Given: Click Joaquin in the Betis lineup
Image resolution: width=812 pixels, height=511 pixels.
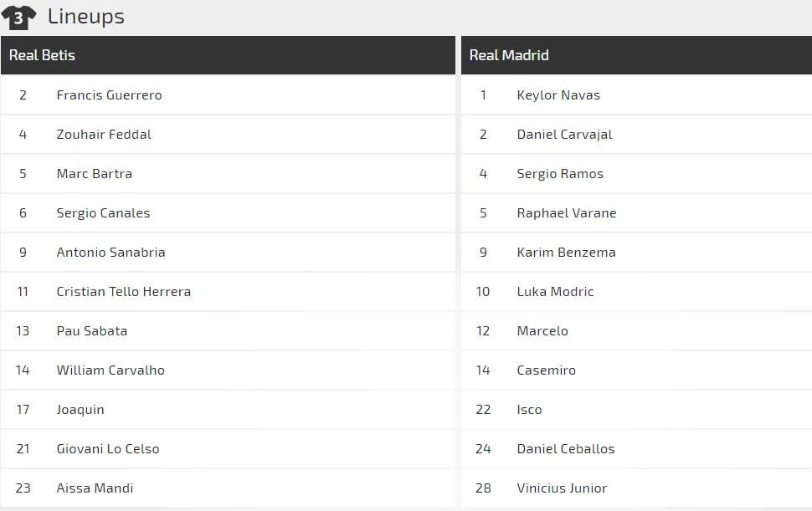Looking at the screenshot, I should tap(80, 409).
